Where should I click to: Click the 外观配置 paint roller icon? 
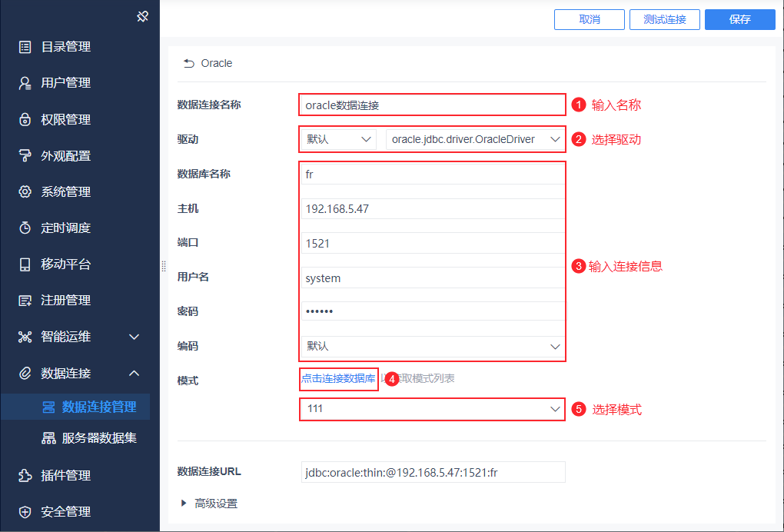(x=25, y=155)
